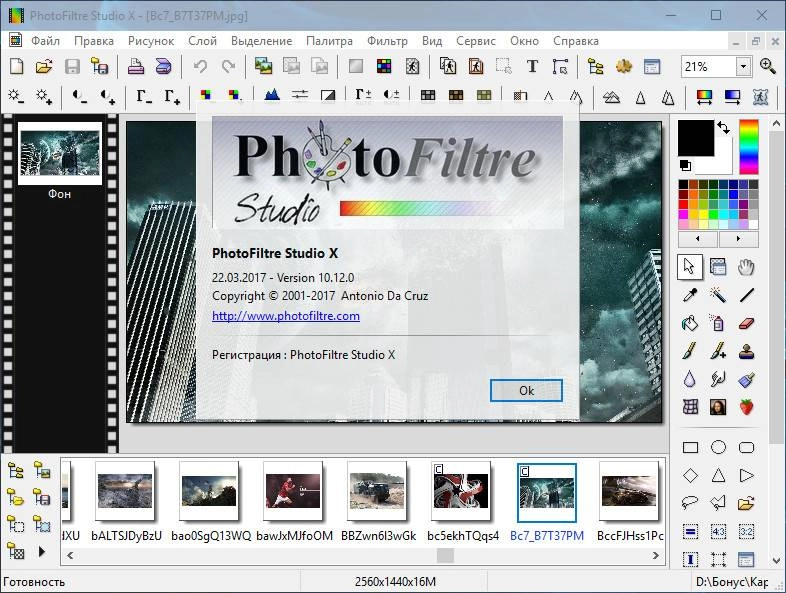This screenshot has width=786, height=593.
Task: Select the Pipette eyedropper tool
Action: [690, 295]
